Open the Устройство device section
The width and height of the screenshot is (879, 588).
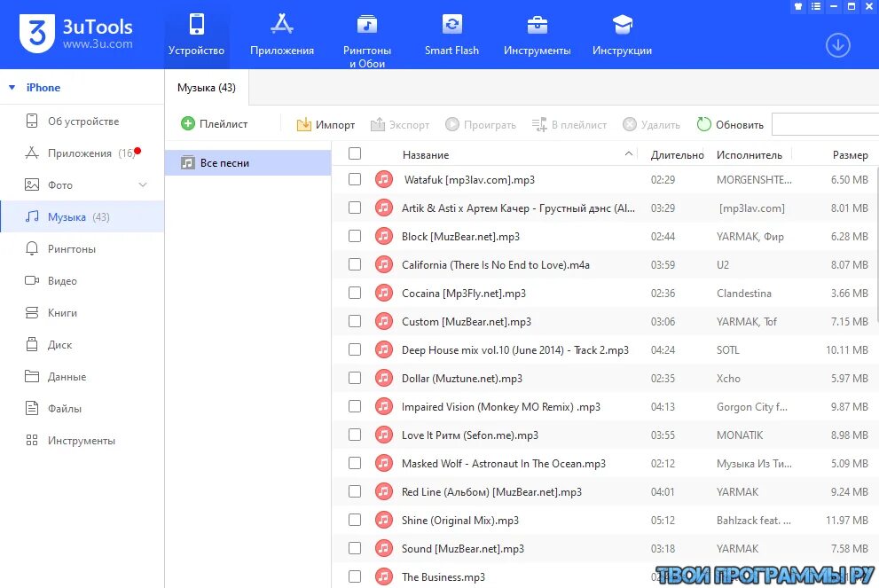pyautogui.click(x=196, y=35)
